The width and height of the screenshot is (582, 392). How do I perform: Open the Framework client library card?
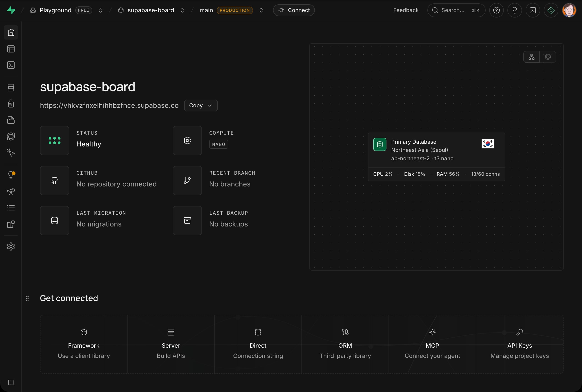[84, 344]
